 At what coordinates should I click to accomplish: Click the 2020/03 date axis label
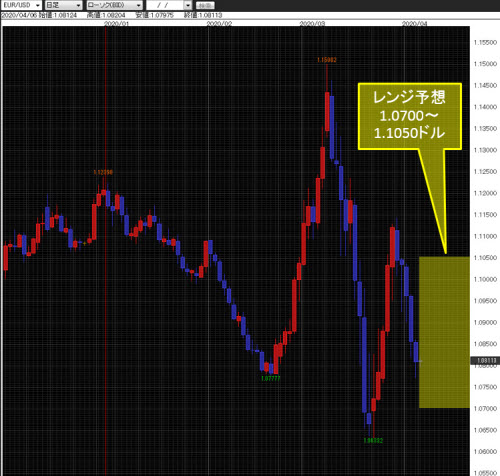(312, 24)
